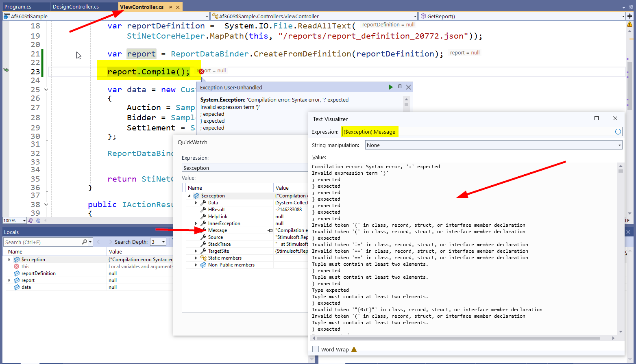Refresh the Text Visualizer expression
This screenshot has width=636, height=364.
point(618,132)
